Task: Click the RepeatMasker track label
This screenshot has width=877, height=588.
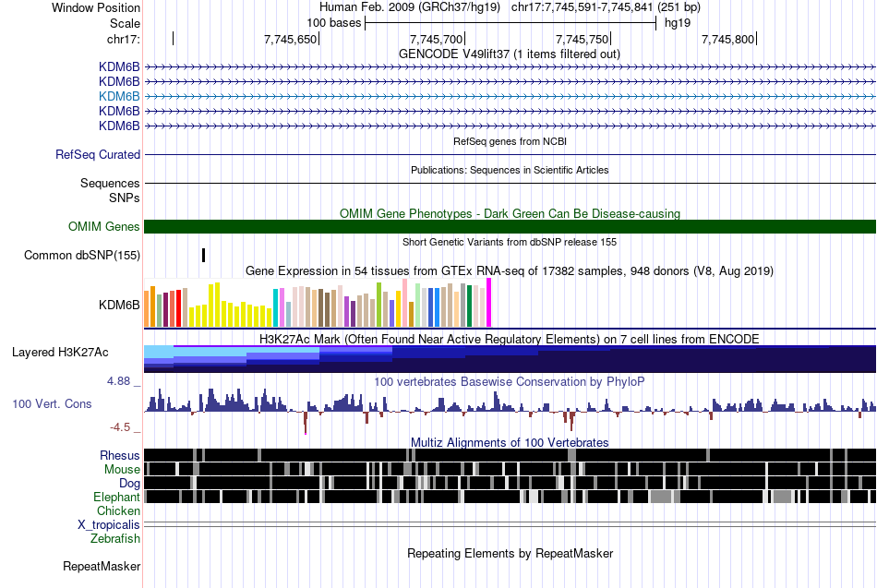Action: pyautogui.click(x=102, y=566)
